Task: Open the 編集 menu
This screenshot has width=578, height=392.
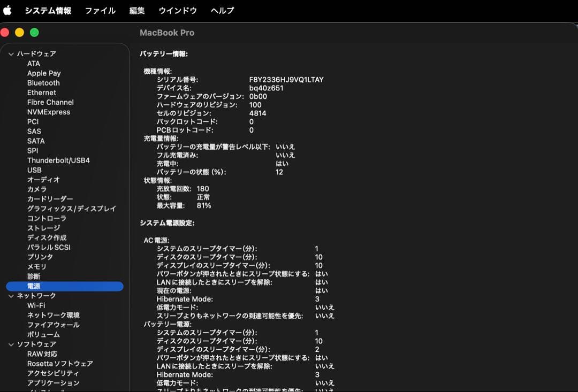Action: [x=136, y=10]
